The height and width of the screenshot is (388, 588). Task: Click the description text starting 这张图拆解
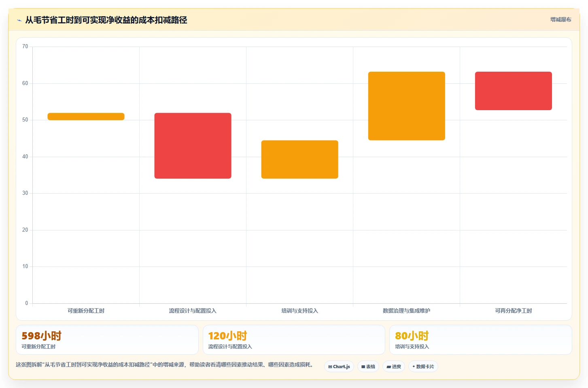point(165,365)
